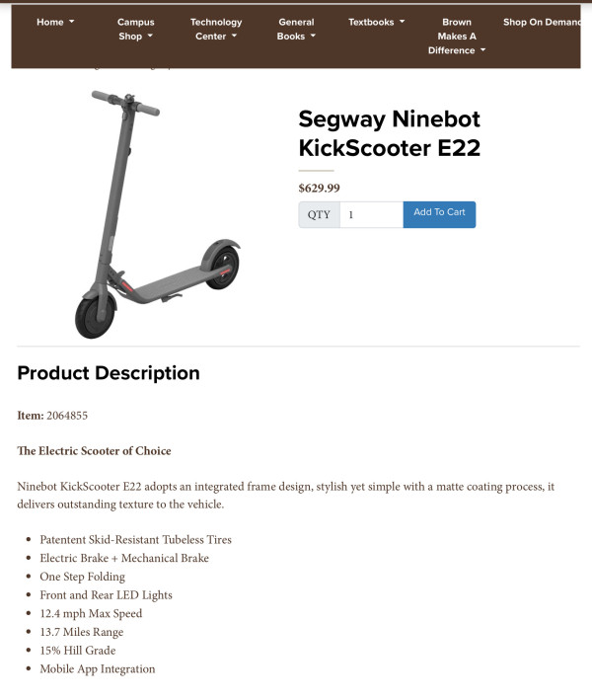Click the caret arrow beside Textbooks
The width and height of the screenshot is (592, 700).
402,22
